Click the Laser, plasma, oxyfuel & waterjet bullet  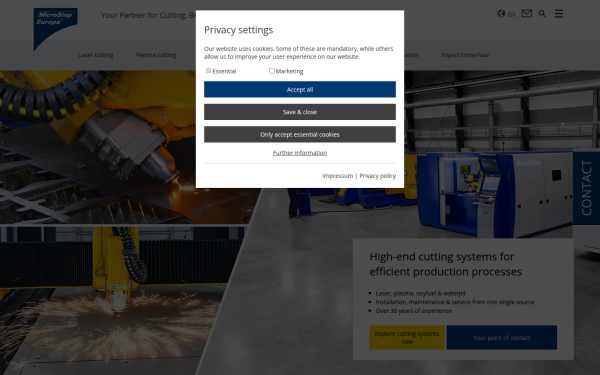click(421, 293)
